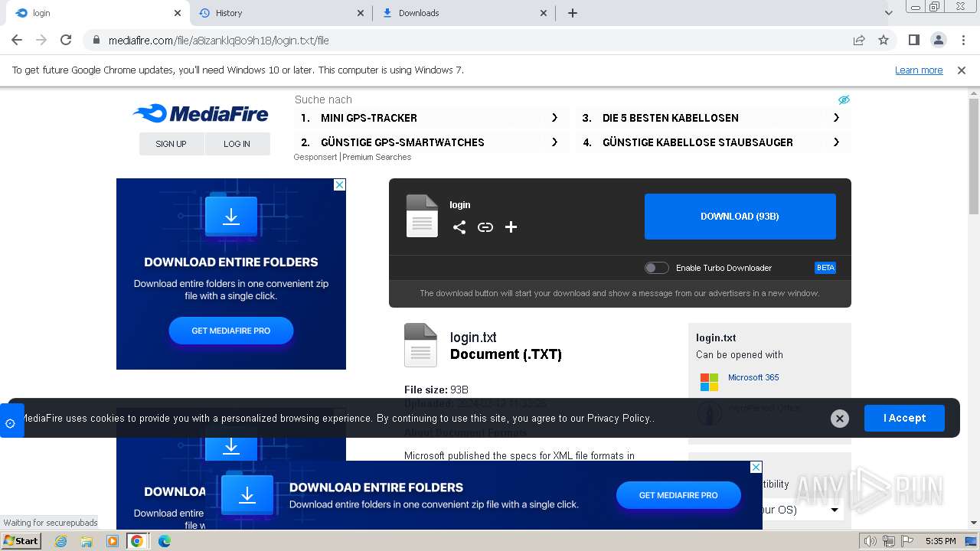The image size is (980, 551).
Task: Close the bottom MediaFire Pro banner ad
Action: [756, 467]
